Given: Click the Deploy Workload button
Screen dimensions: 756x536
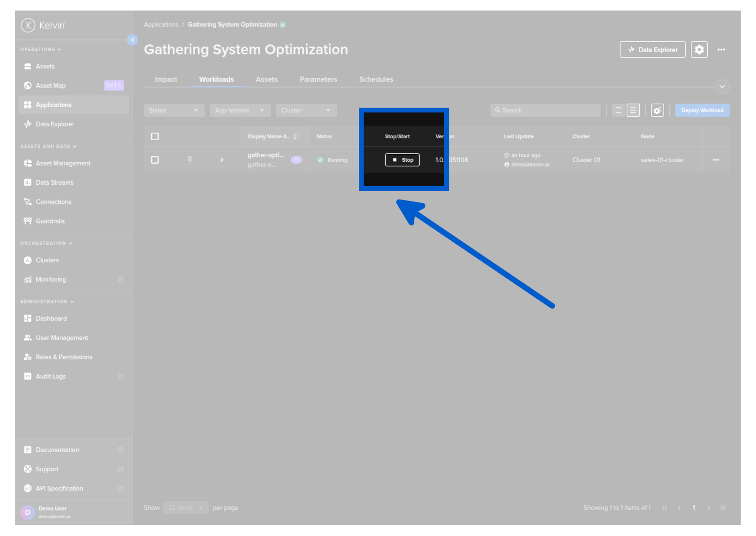Looking at the screenshot, I should [x=702, y=111].
